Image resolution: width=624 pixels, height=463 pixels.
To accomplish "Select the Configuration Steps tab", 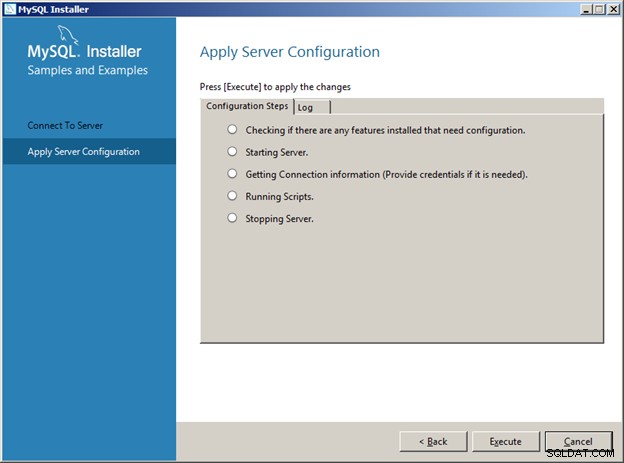I will [x=247, y=106].
